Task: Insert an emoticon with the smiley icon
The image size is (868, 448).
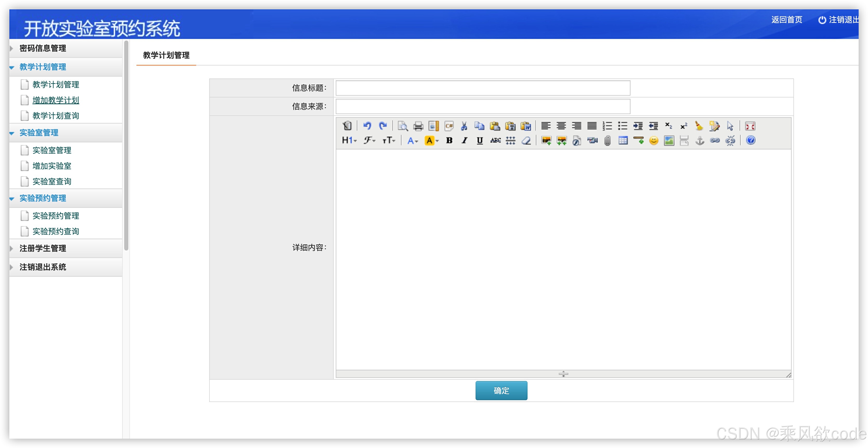Action: click(x=654, y=141)
